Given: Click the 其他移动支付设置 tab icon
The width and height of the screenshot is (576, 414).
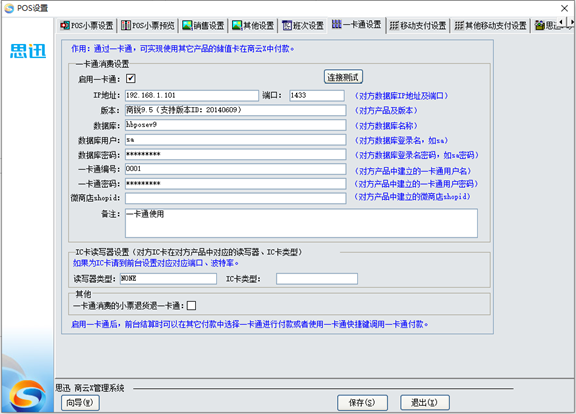Looking at the screenshot, I should click(459, 25).
